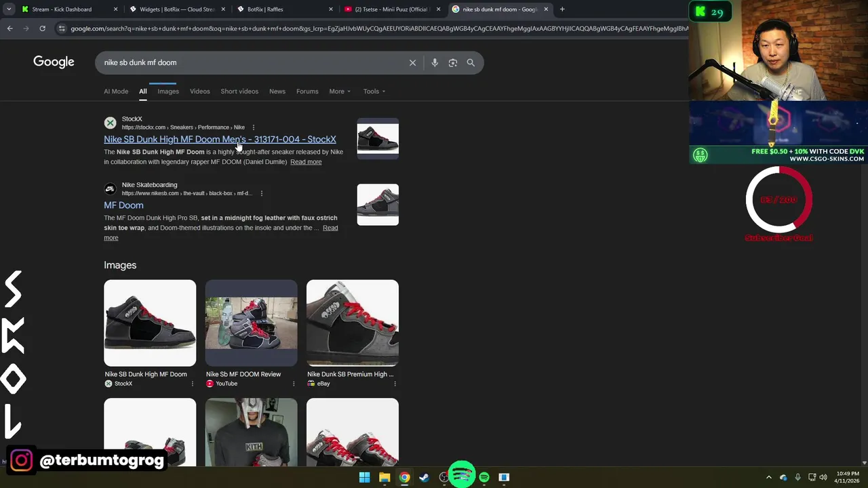Go back with the browser back arrow
868x488 pixels.
9,28
